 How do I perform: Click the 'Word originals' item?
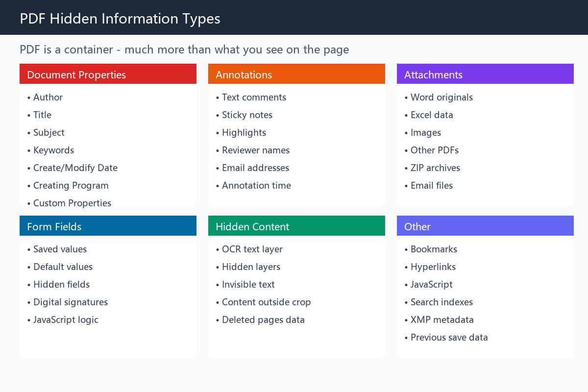(x=439, y=97)
